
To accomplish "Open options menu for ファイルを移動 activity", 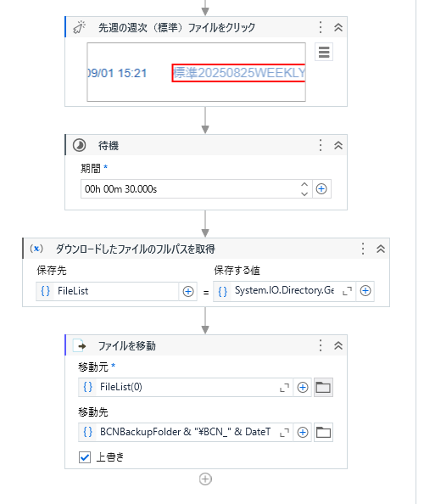I will (x=321, y=345).
